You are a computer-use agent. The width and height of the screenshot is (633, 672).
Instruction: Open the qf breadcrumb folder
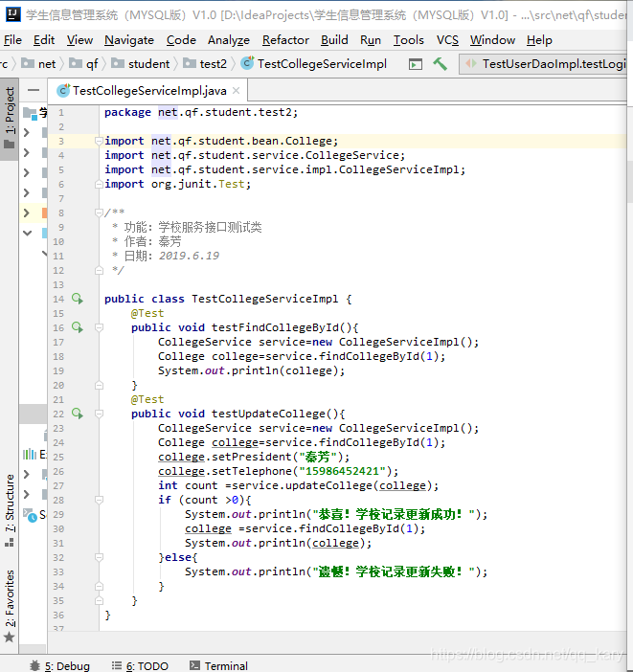pos(83,63)
